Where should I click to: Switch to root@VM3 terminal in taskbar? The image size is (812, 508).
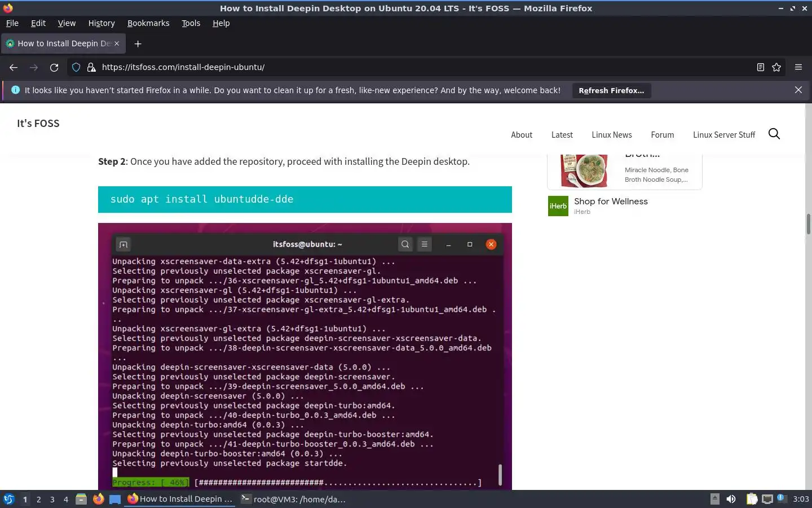293,499
